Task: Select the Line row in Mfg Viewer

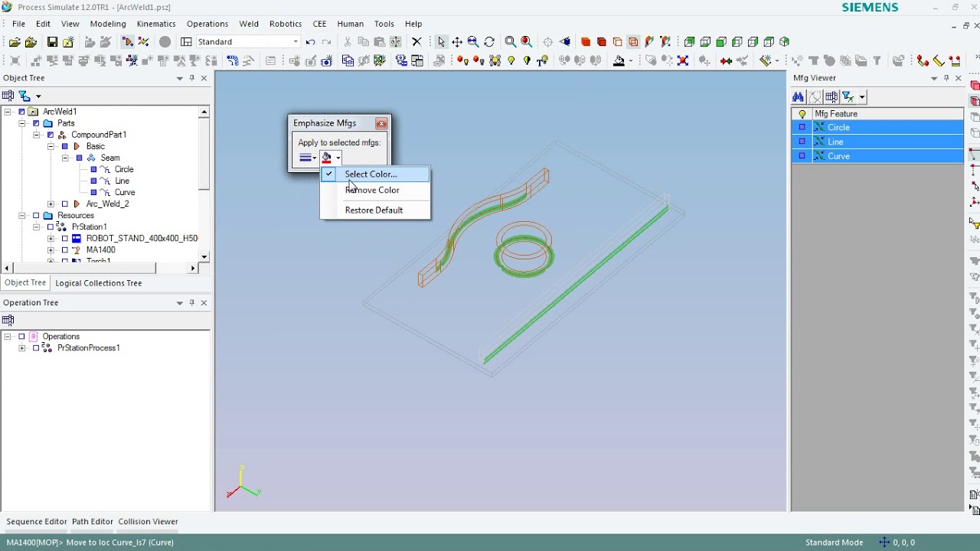Action: [x=877, y=142]
